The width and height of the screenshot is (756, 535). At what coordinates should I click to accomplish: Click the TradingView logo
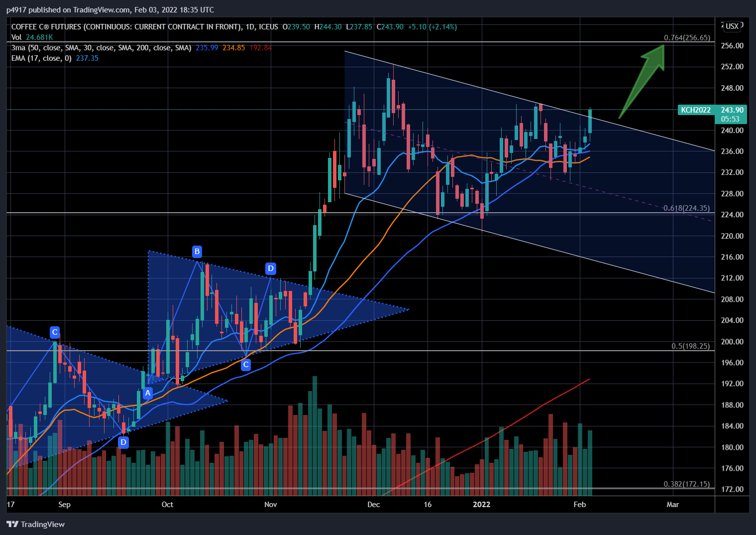[x=36, y=524]
